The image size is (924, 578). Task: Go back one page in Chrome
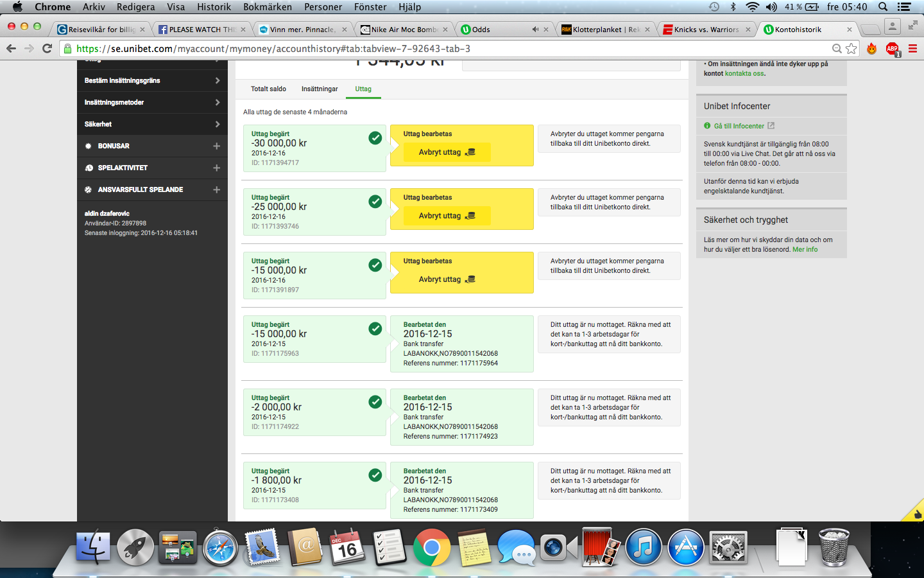[11, 48]
